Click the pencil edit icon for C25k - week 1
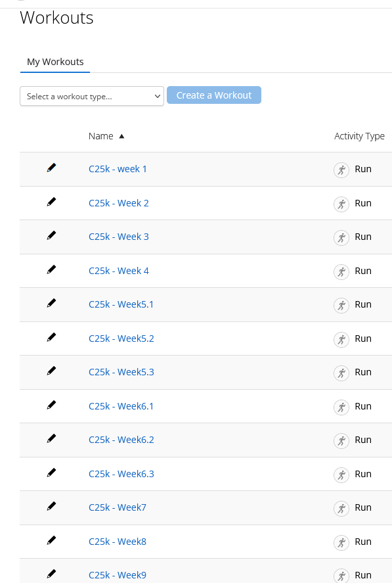 pyautogui.click(x=51, y=168)
